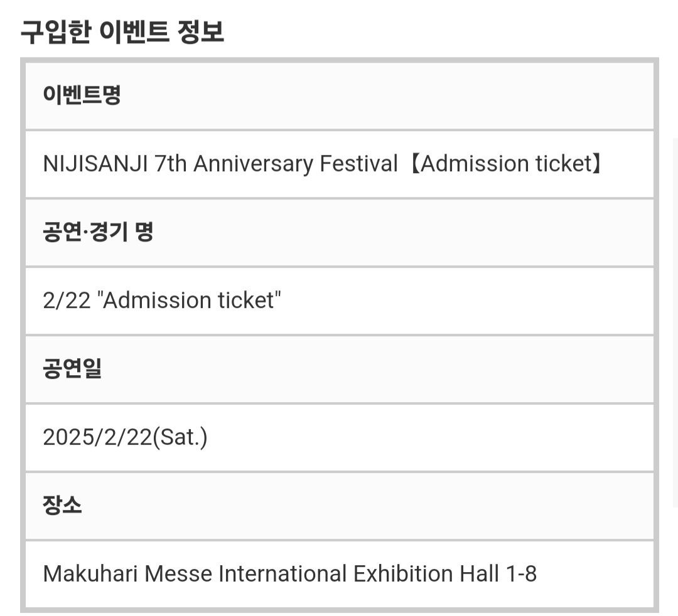Click the page scrollbar at right edge
The width and height of the screenshot is (678, 616).
[675, 322]
